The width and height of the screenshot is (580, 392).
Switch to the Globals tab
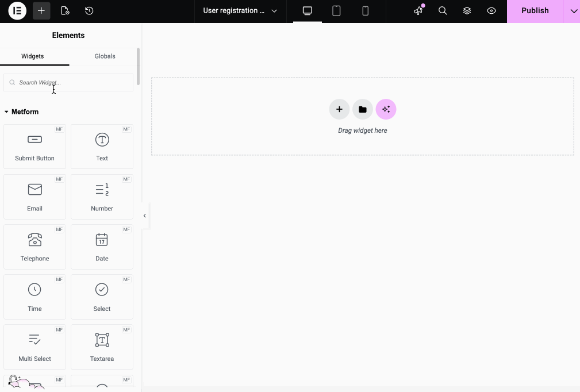tap(105, 56)
